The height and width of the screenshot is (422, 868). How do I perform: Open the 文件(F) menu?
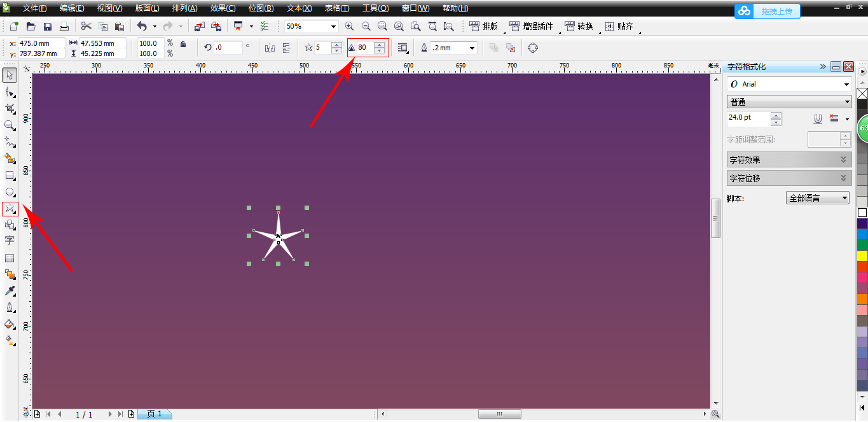(34, 8)
